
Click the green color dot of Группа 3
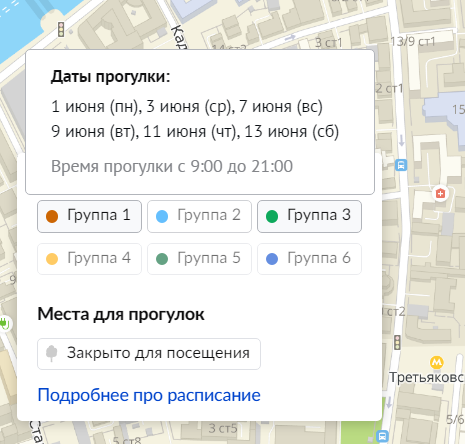tap(272, 216)
